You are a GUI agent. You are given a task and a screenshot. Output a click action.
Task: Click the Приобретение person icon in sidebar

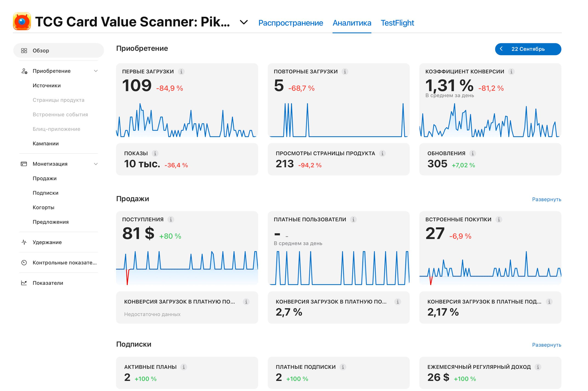tap(24, 71)
